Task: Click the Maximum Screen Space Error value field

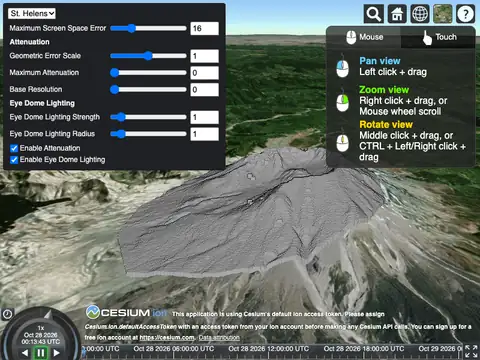Action: pos(204,28)
